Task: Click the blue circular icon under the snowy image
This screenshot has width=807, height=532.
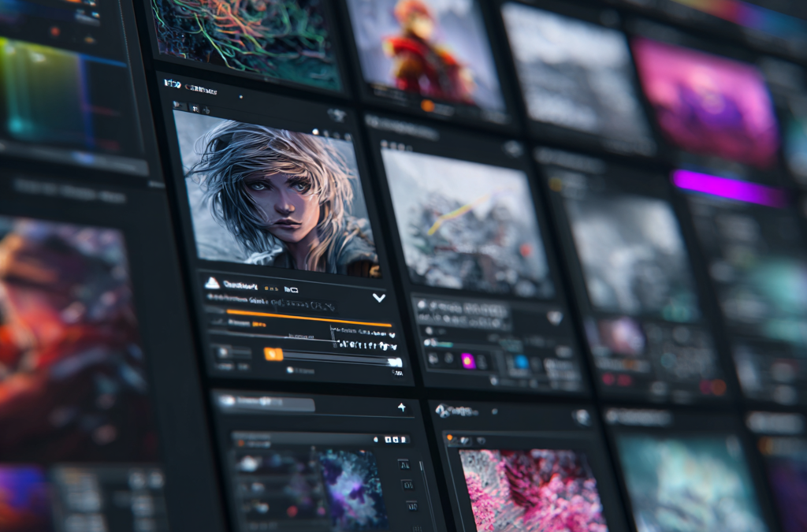Action: coord(520,362)
